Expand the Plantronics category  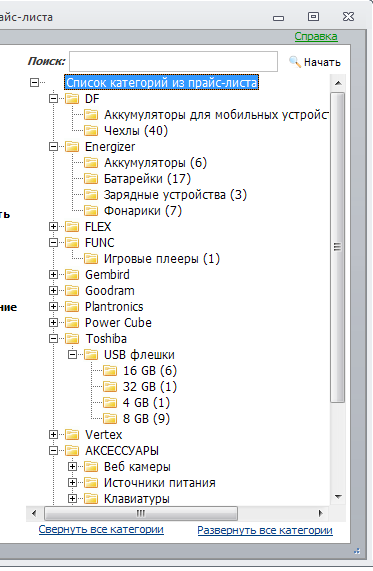[53, 307]
